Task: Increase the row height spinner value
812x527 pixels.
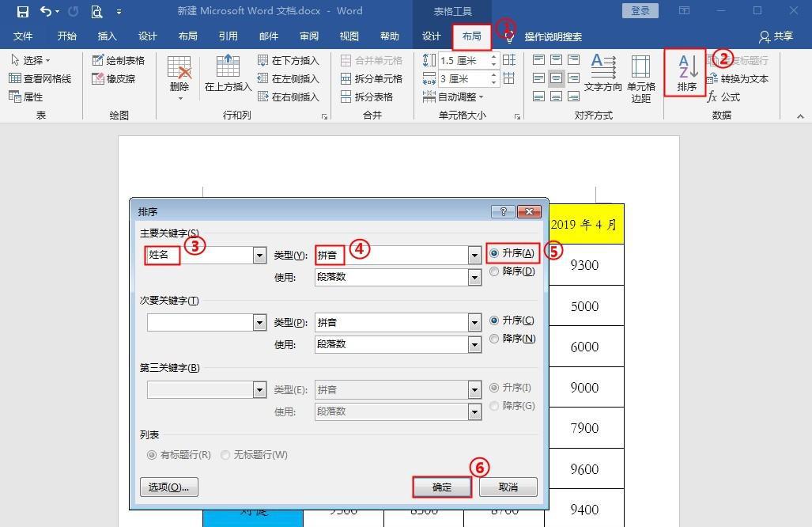Action: tap(493, 57)
